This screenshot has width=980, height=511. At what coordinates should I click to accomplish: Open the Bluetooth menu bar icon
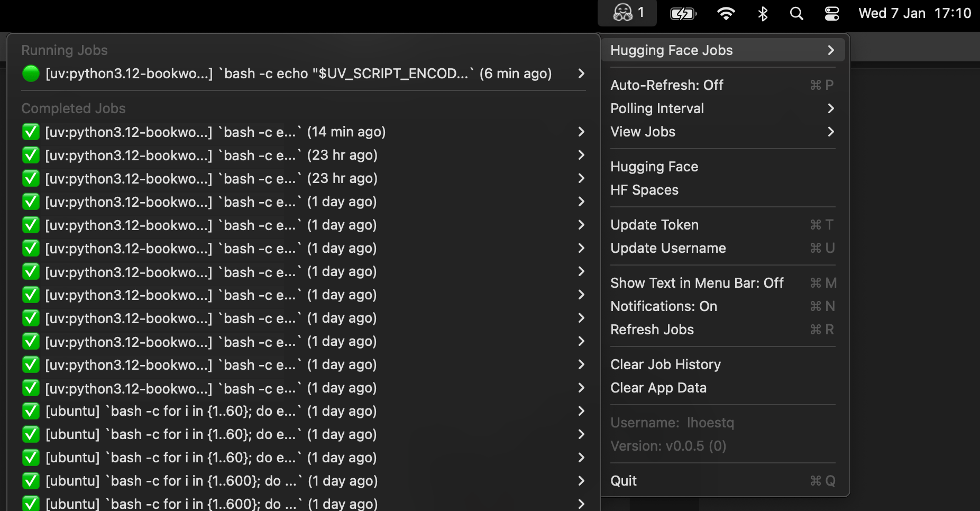762,13
